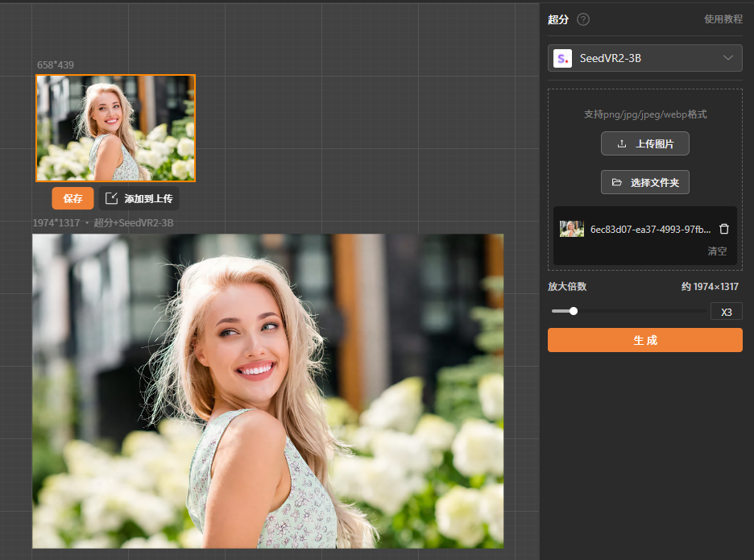Delete the uploaded file with the trash icon
754x560 pixels.
[723, 229]
